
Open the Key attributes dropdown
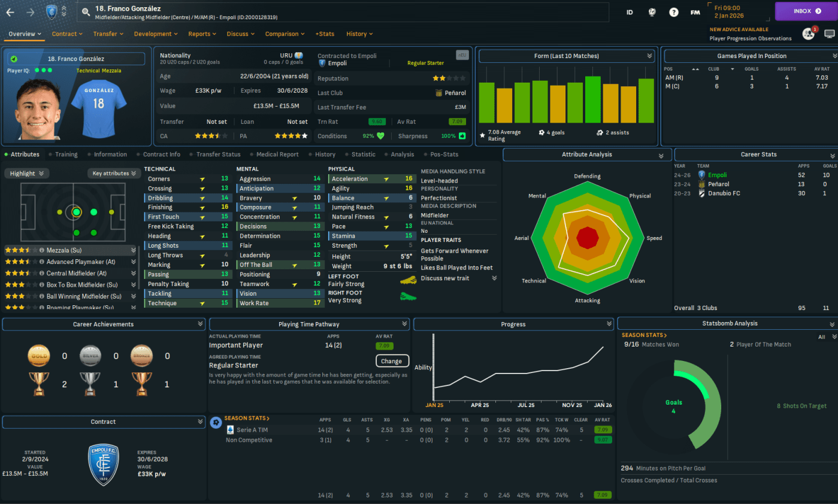[x=114, y=174]
